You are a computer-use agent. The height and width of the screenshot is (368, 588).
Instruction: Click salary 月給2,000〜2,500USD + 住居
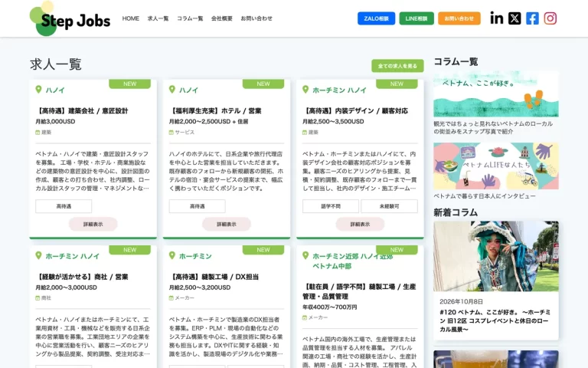(208, 121)
